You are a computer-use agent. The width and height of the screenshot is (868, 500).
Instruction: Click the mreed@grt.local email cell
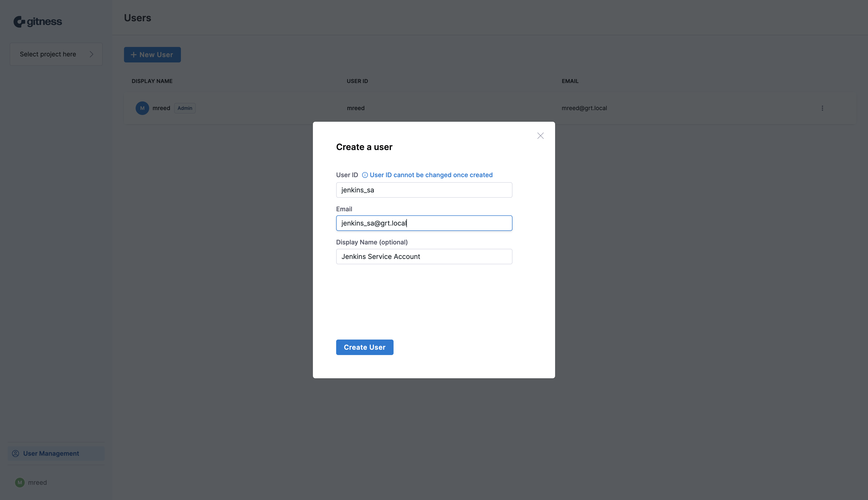[584, 108]
